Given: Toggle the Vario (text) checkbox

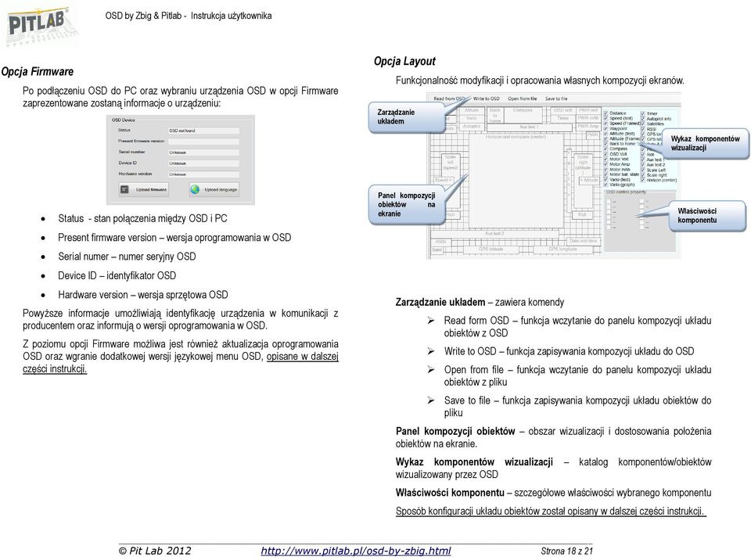Looking at the screenshot, I should click(x=605, y=180).
